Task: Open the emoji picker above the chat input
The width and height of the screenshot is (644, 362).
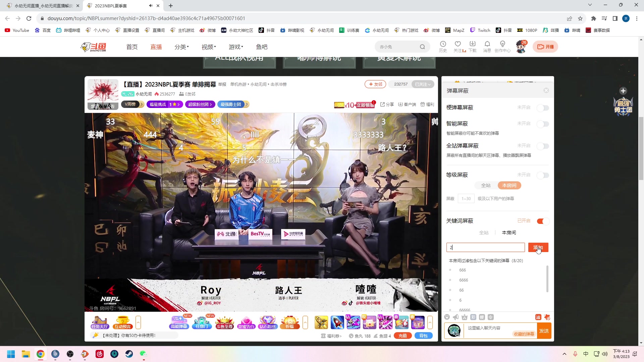Action: tap(447, 317)
